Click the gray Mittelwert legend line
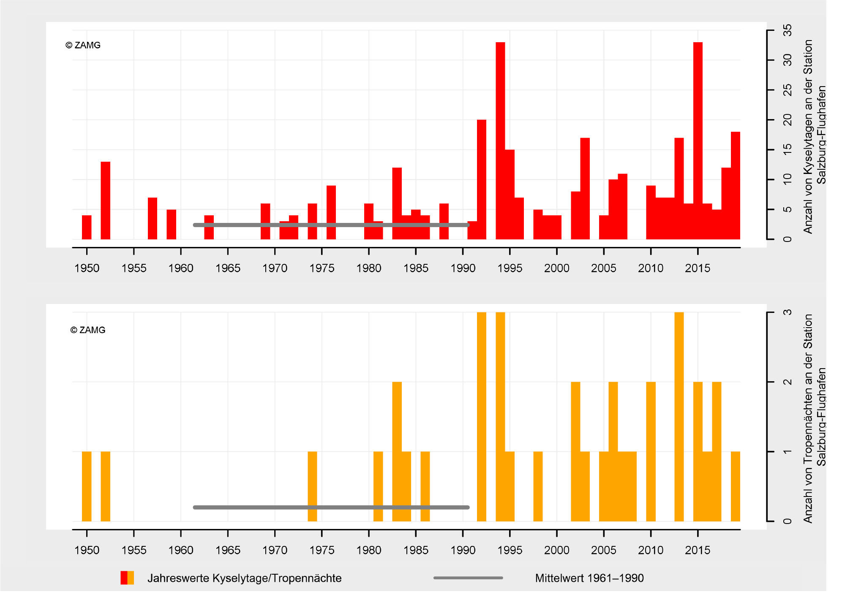This screenshot has height=616, width=853. click(x=468, y=578)
